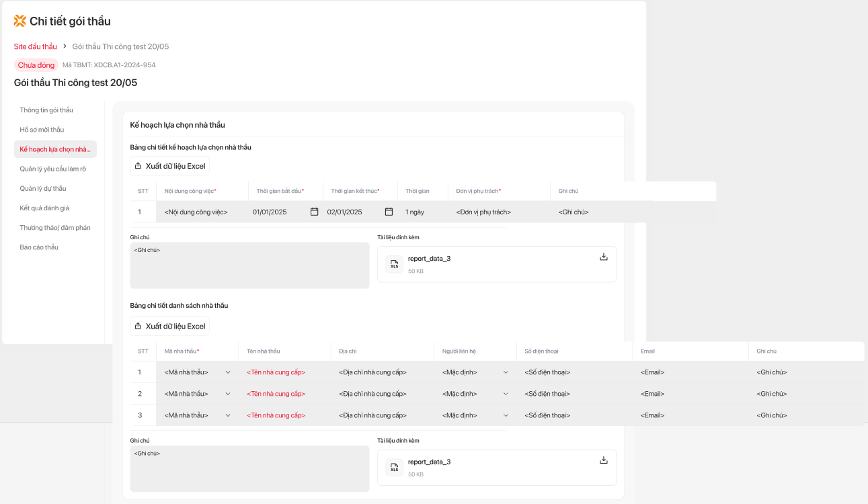Click the orange app logo icon
The image size is (868, 504).
click(20, 21)
